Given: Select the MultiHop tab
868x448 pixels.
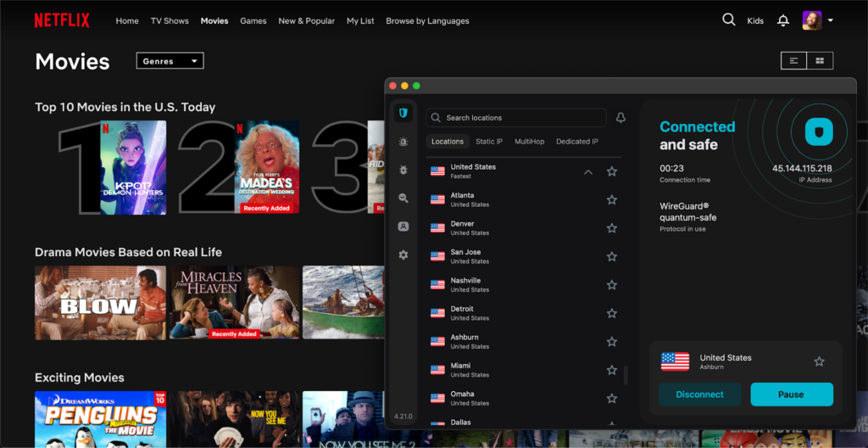Looking at the screenshot, I should pyautogui.click(x=529, y=142).
